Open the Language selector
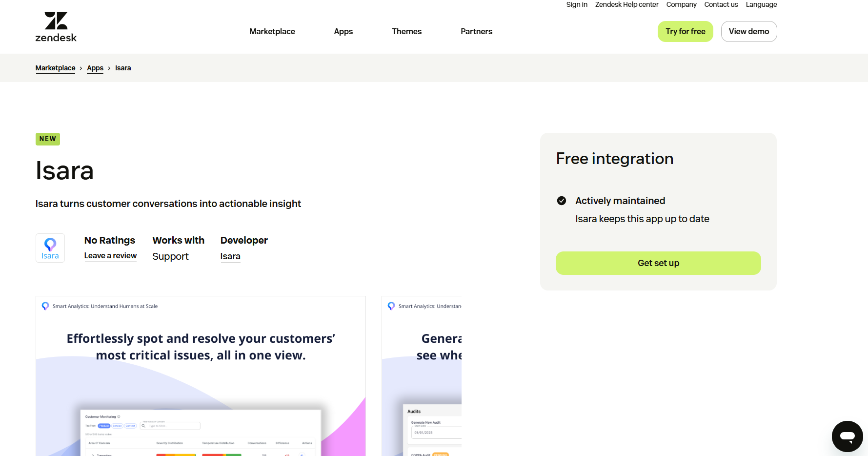 [x=761, y=4]
